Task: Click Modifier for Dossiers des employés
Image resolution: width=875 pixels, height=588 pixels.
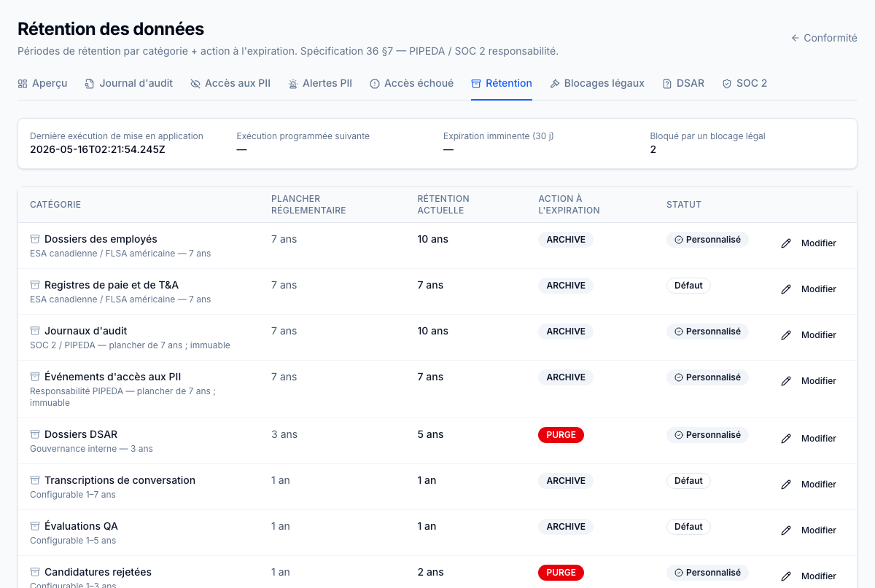Action: click(x=809, y=243)
